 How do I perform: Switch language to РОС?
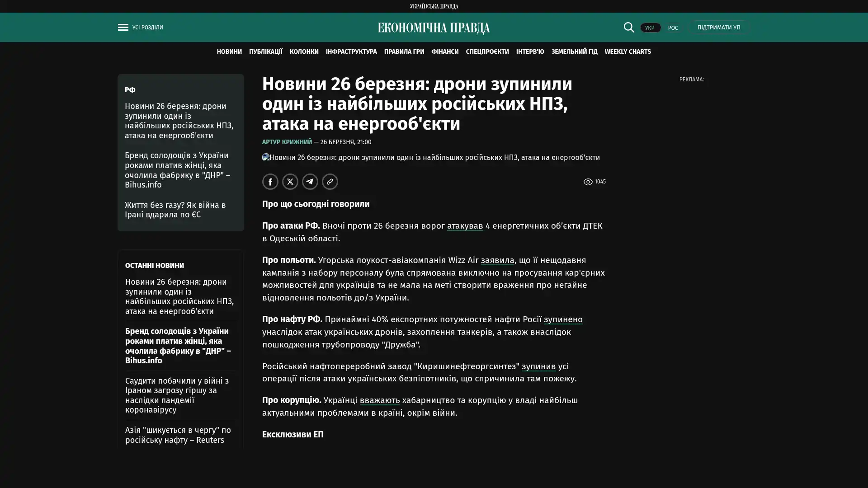coord(673,28)
